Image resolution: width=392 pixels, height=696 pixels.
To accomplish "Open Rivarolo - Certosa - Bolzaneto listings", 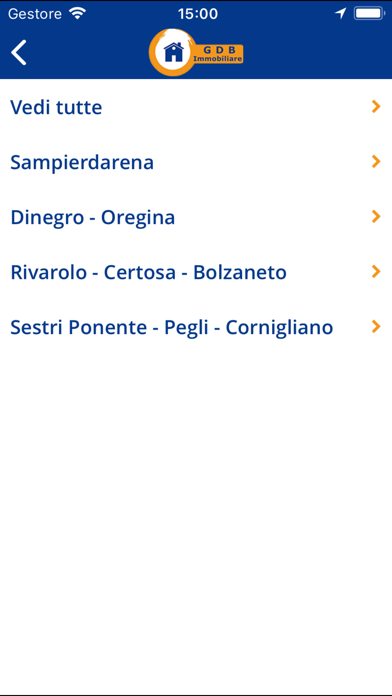I will coord(196,272).
